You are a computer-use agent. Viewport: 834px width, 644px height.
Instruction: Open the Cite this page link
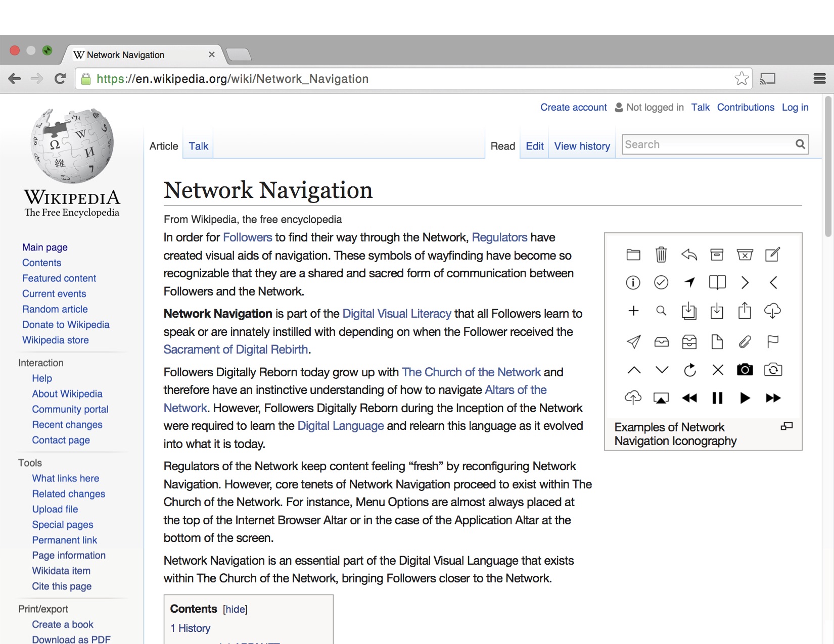(62, 586)
